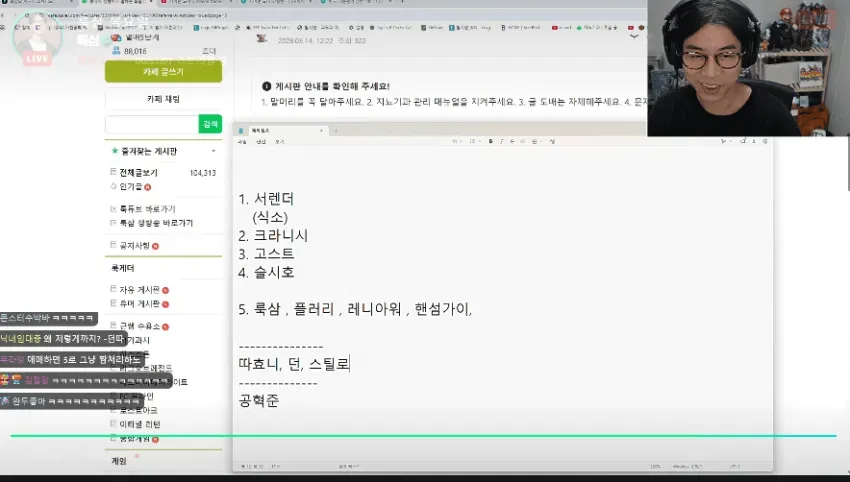This screenshot has height=482, width=850.
Task: Open 자유 게시판 link
Action: (x=139, y=290)
